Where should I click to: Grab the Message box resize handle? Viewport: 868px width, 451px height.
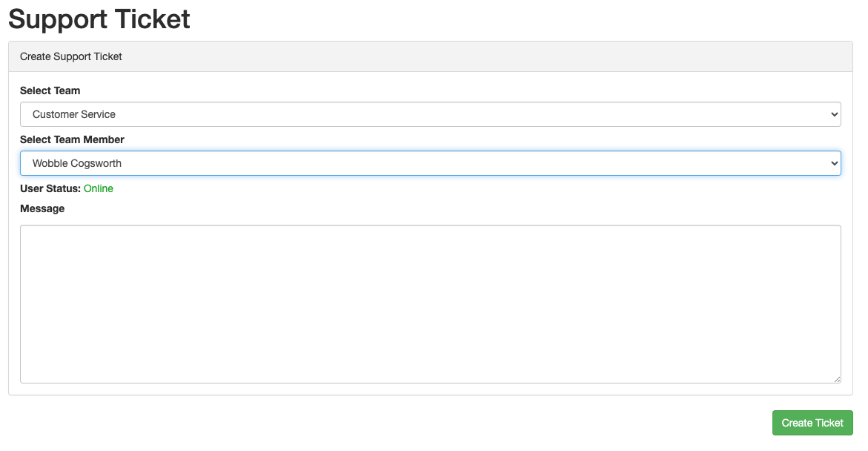[x=837, y=379]
